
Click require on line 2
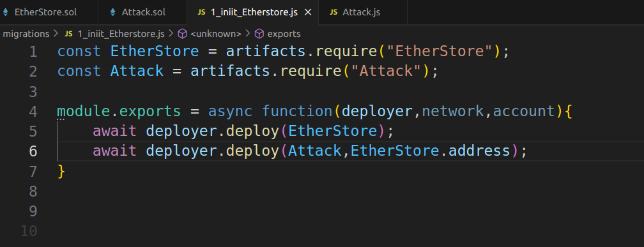coord(310,71)
